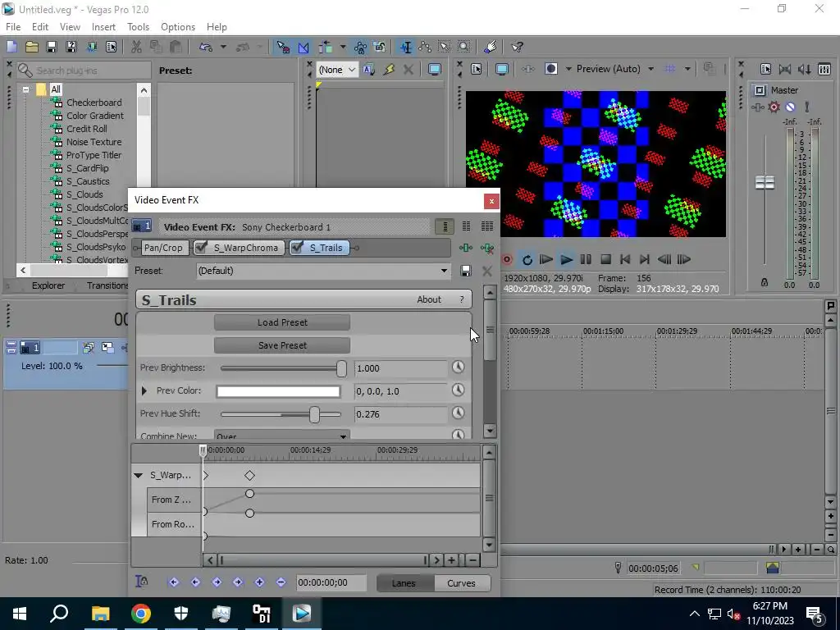Click the Master volume fader handle
This screenshot has height=630, width=840.
(765, 182)
